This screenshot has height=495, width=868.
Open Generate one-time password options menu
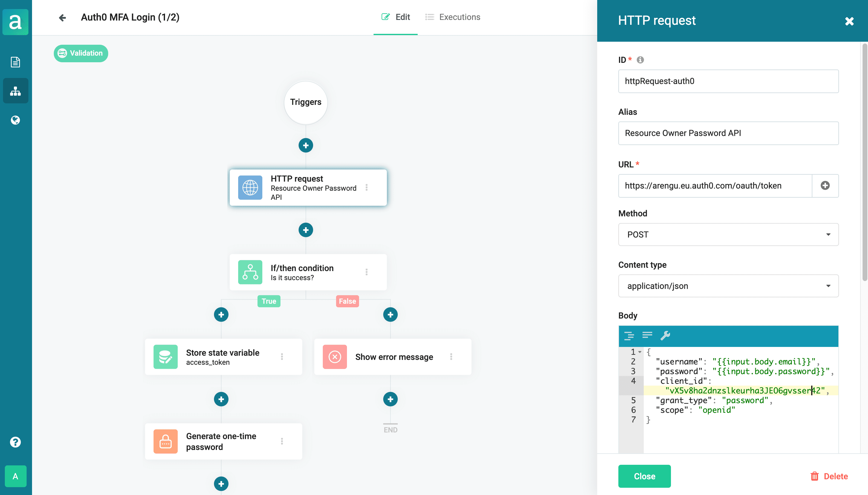click(281, 441)
